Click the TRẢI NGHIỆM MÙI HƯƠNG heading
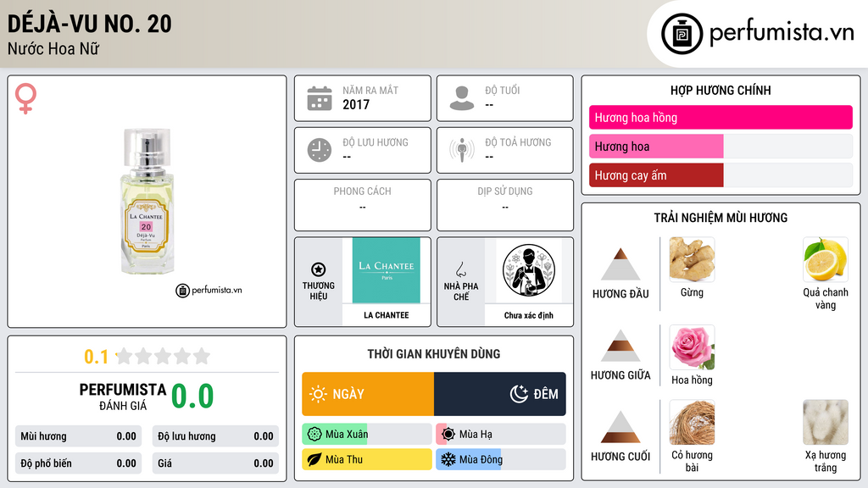The image size is (868, 488). point(721,218)
